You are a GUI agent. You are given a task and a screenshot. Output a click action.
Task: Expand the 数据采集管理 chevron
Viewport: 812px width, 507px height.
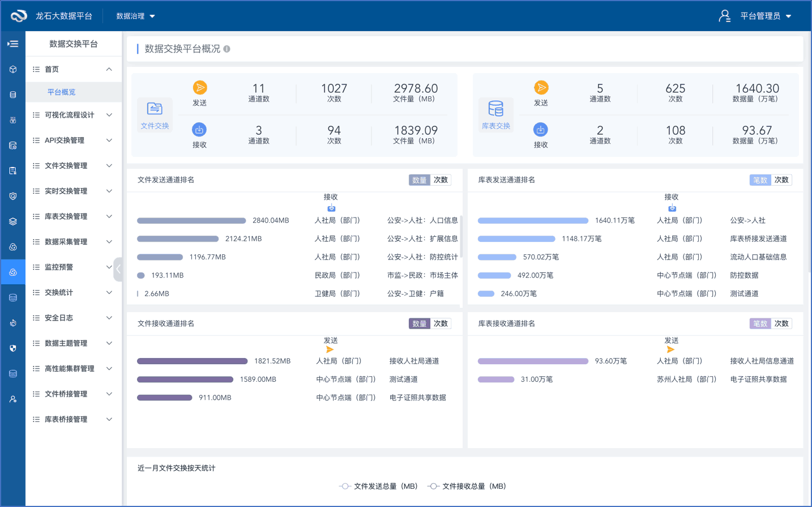tap(109, 242)
